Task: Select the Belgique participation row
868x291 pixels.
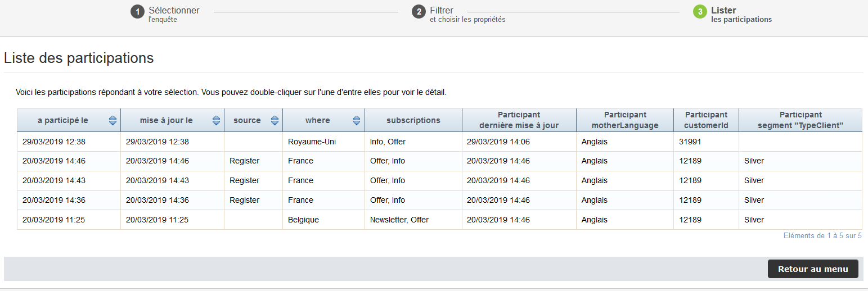Action: coord(303,220)
